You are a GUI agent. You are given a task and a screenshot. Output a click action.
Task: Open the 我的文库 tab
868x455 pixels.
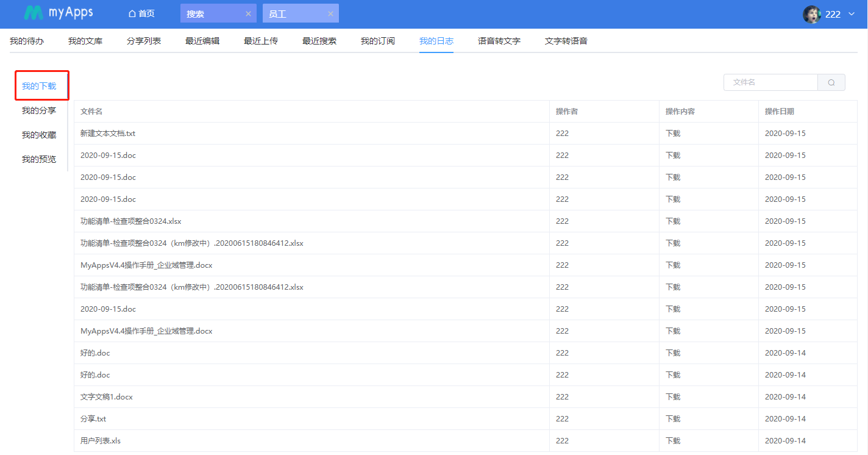85,41
